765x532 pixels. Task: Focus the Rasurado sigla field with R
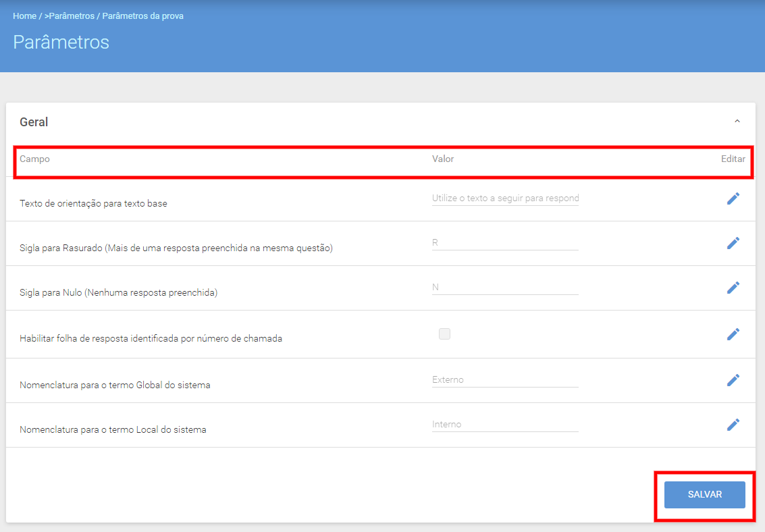[505, 243]
